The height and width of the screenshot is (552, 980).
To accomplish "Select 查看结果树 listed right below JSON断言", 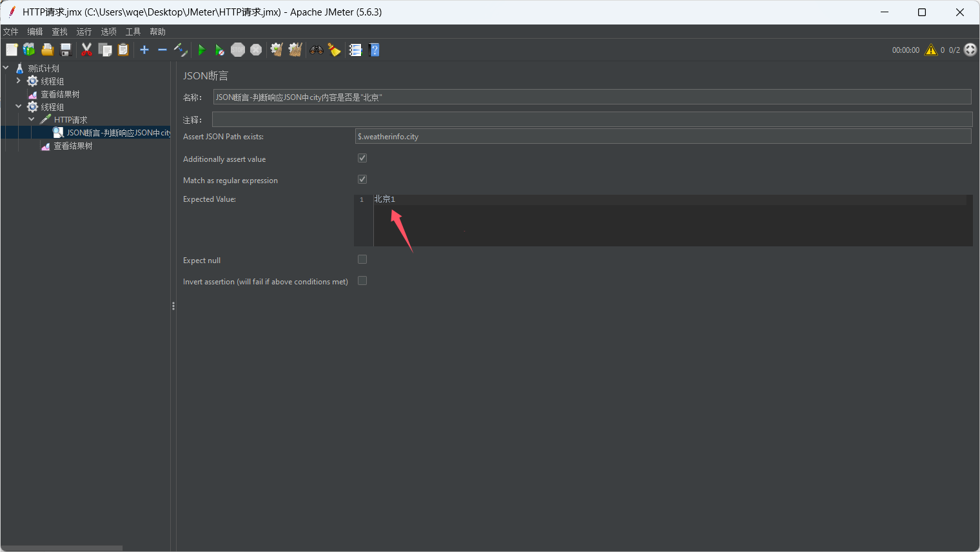I will 73,146.
